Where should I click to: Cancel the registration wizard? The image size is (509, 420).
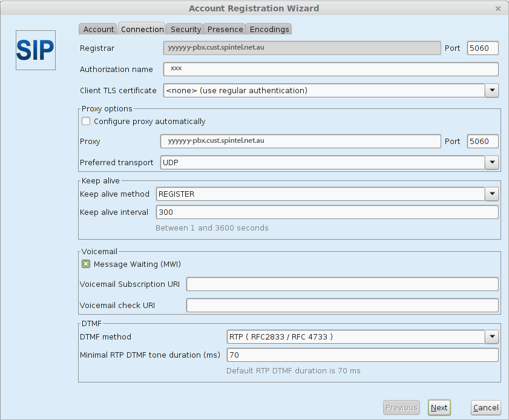(485, 408)
